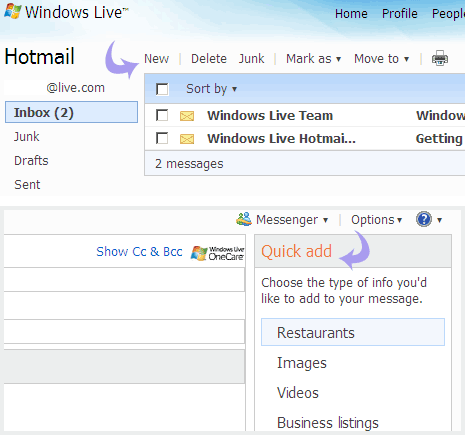Screen dimensions: 465x435
Task: Open the Mark as dropdown
Action: 313,59
